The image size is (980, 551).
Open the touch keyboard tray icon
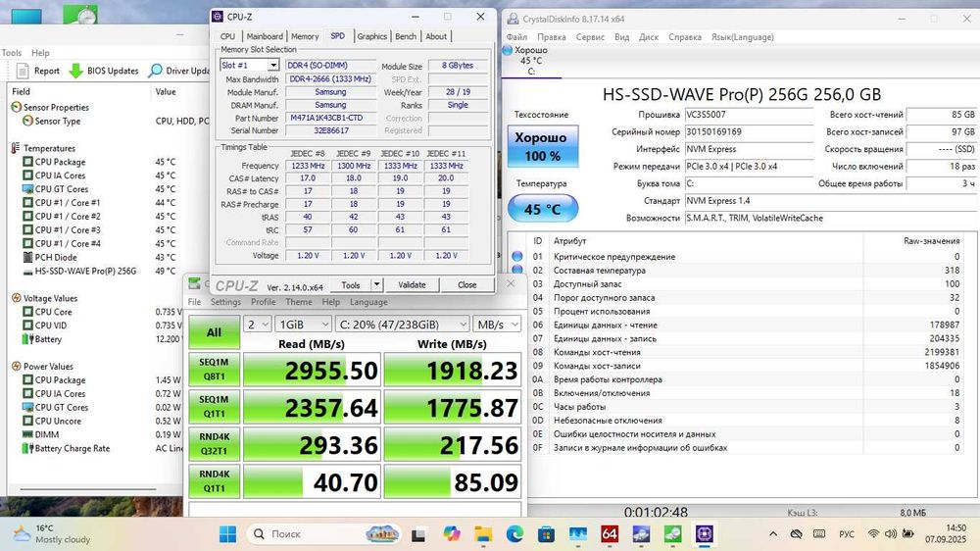click(819, 534)
